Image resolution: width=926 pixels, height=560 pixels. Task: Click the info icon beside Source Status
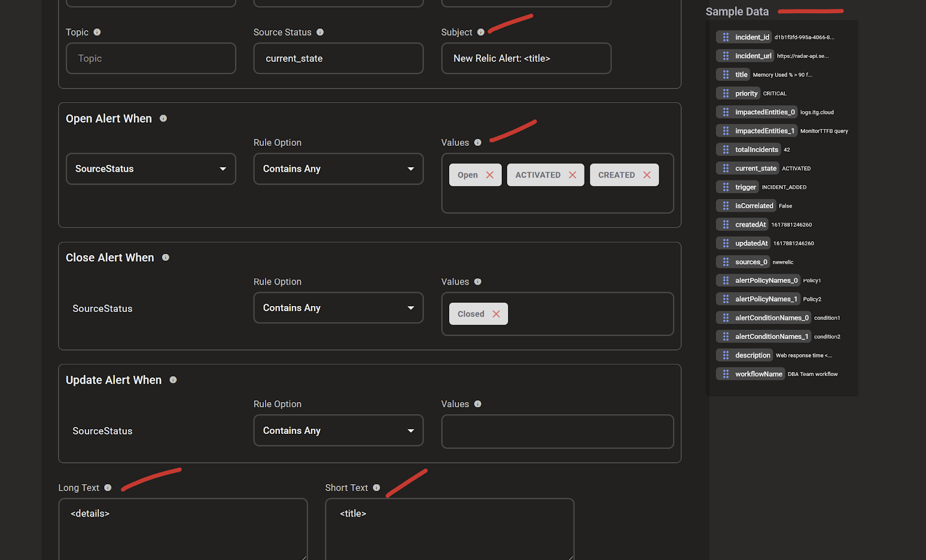point(320,32)
